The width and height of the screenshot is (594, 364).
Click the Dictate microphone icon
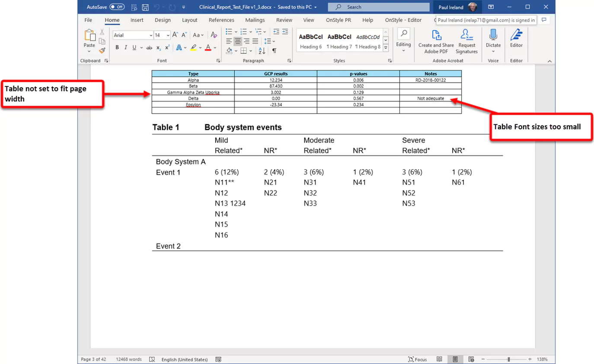point(493,35)
